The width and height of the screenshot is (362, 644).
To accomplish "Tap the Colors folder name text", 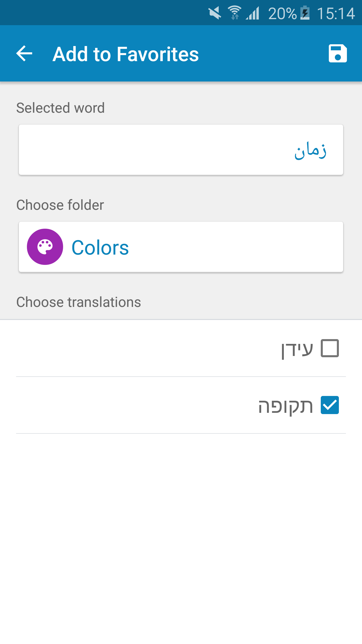I will tap(100, 248).
